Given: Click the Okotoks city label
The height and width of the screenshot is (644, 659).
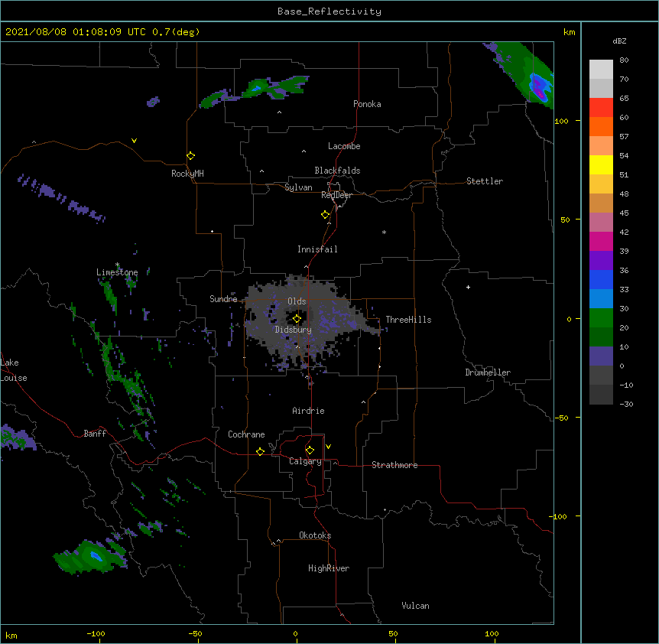Looking at the screenshot, I should 315,535.
